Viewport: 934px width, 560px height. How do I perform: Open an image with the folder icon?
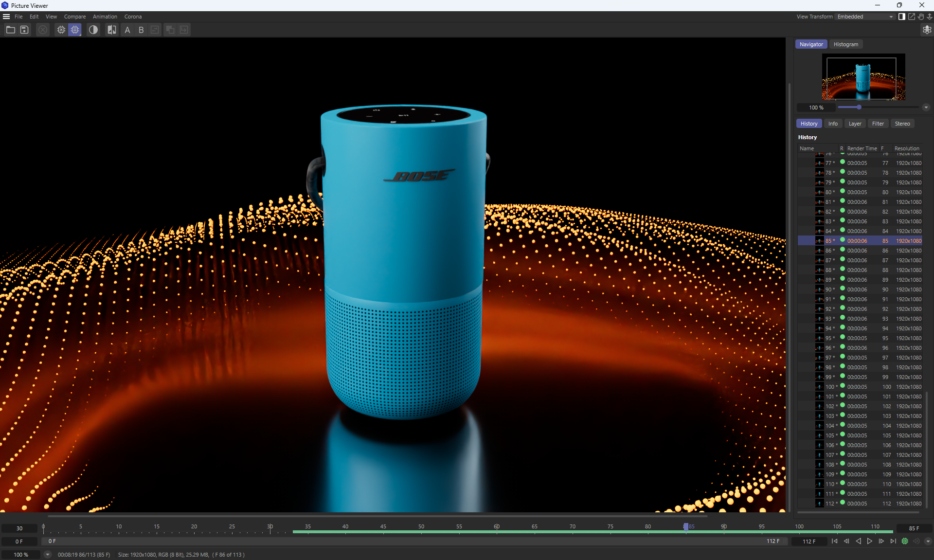click(10, 30)
